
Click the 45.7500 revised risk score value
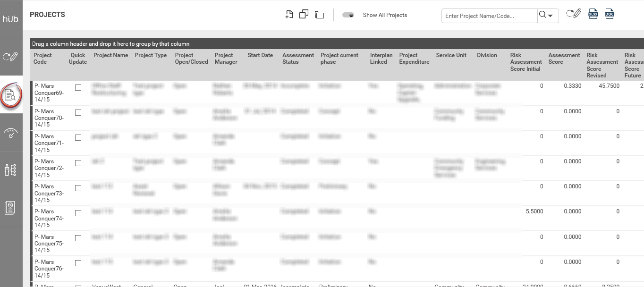click(608, 86)
